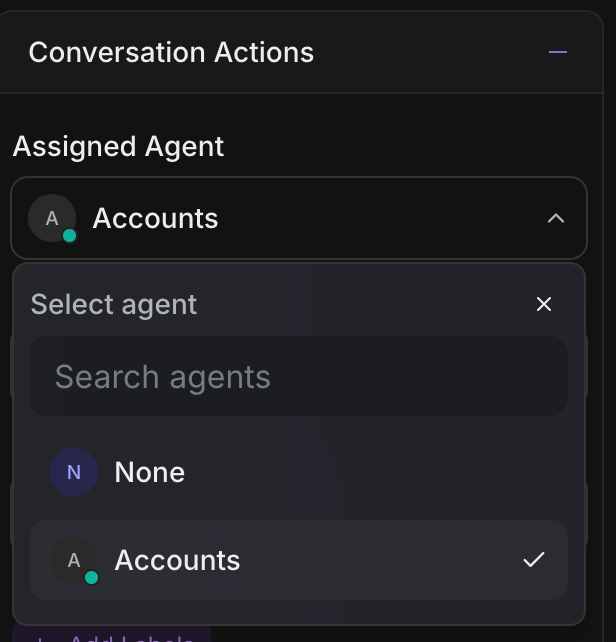Close the Select agent popup

(544, 304)
